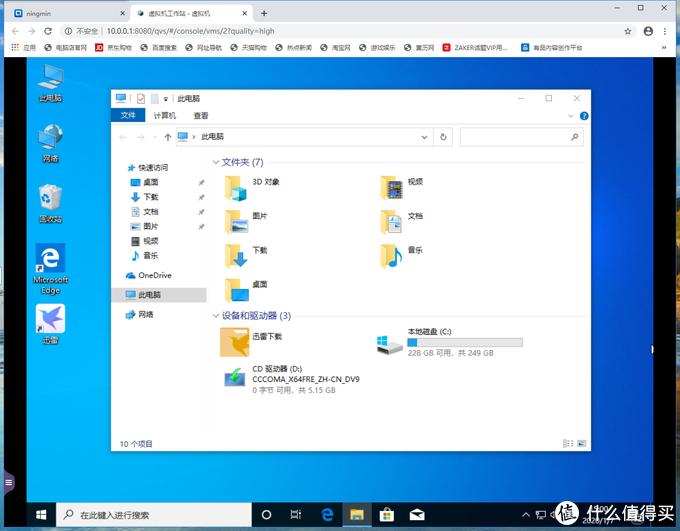The height and width of the screenshot is (531, 680).
Task: Open Microsoft Store on the taskbar
Action: pos(386,515)
